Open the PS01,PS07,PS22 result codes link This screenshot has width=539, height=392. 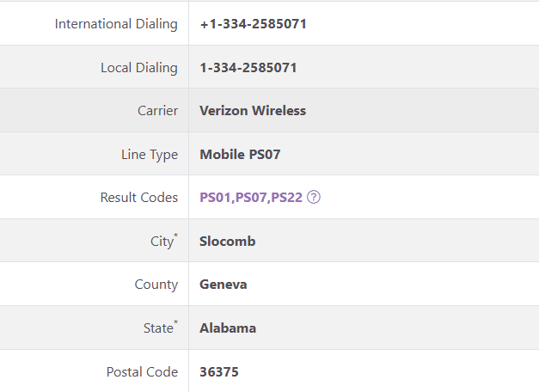point(251,198)
